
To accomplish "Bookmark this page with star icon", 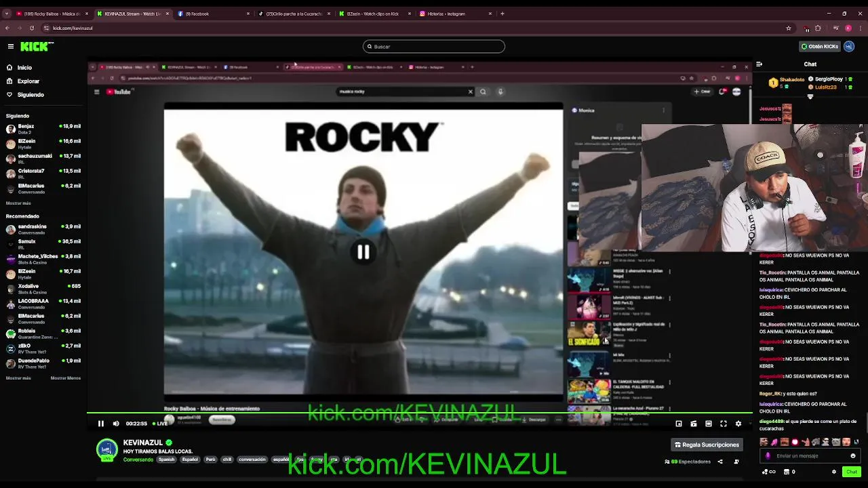I will 789,28.
